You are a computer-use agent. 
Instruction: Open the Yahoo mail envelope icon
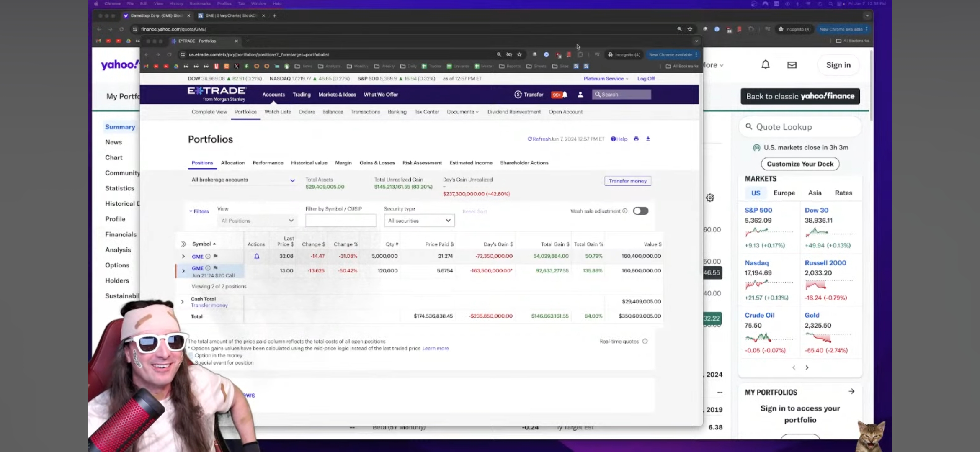[792, 65]
